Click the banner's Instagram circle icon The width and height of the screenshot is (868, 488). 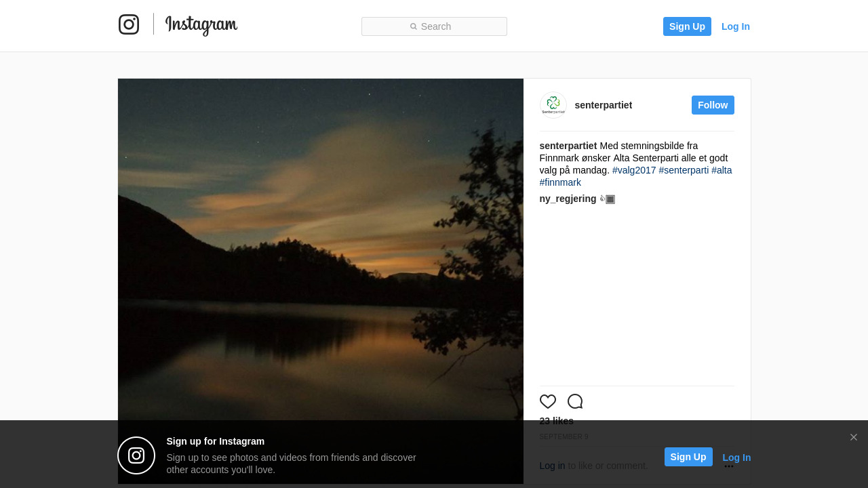(x=136, y=455)
